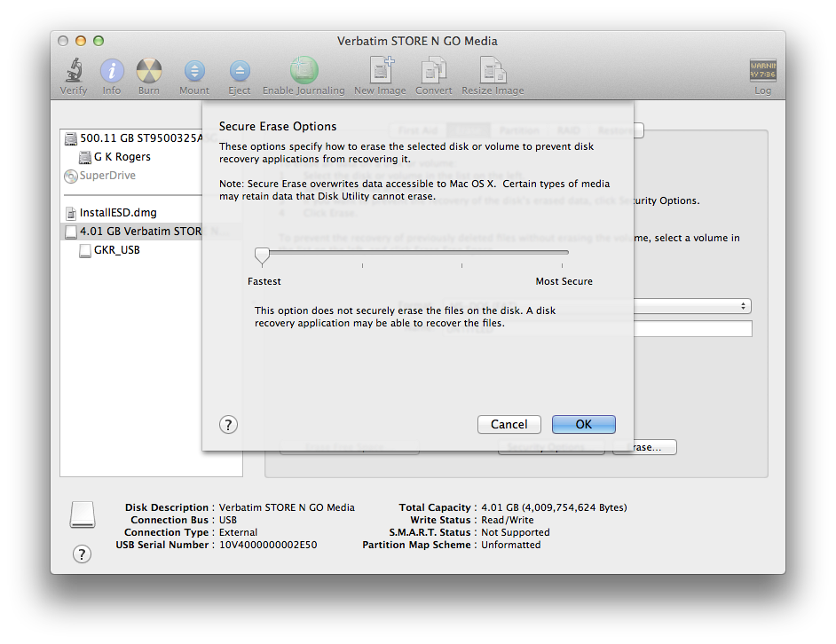The image size is (836, 644).
Task: Open disk Info from toolbar
Action: click(112, 70)
